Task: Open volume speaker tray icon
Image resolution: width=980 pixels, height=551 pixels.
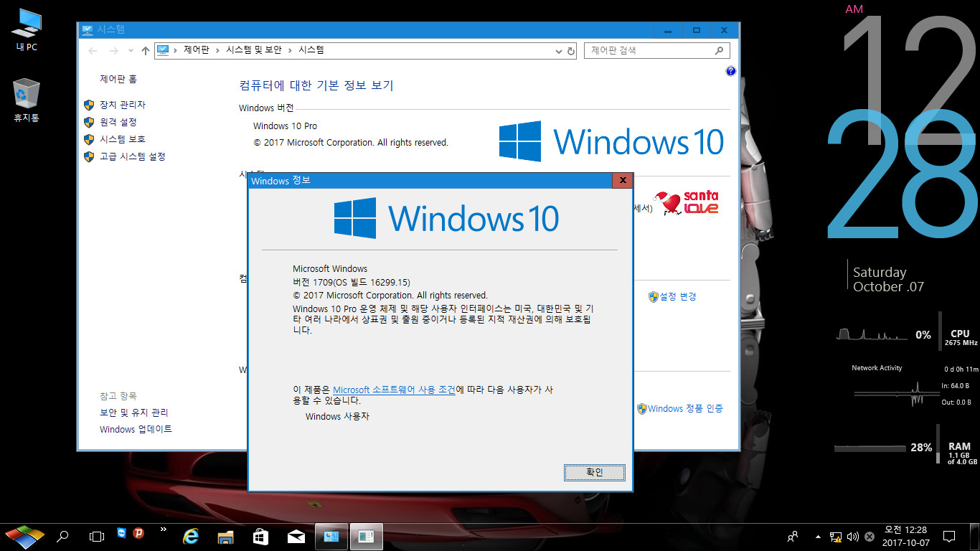Action: [x=853, y=536]
